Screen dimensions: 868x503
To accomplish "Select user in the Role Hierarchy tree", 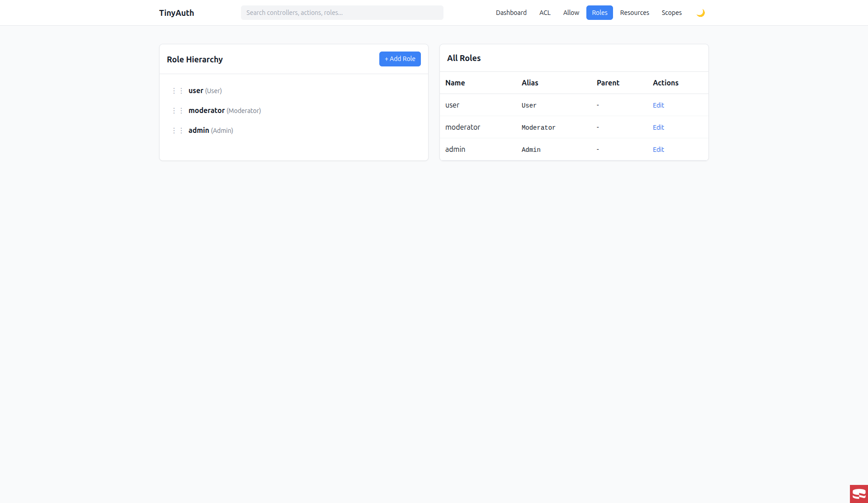I will [196, 91].
